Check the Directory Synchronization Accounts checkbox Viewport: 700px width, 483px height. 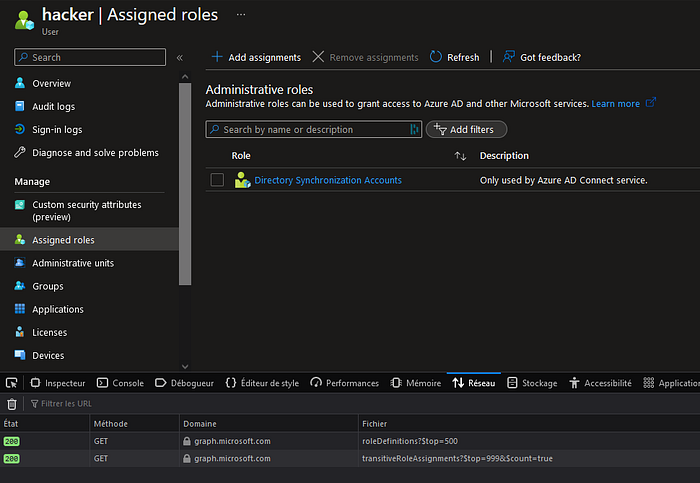[217, 180]
